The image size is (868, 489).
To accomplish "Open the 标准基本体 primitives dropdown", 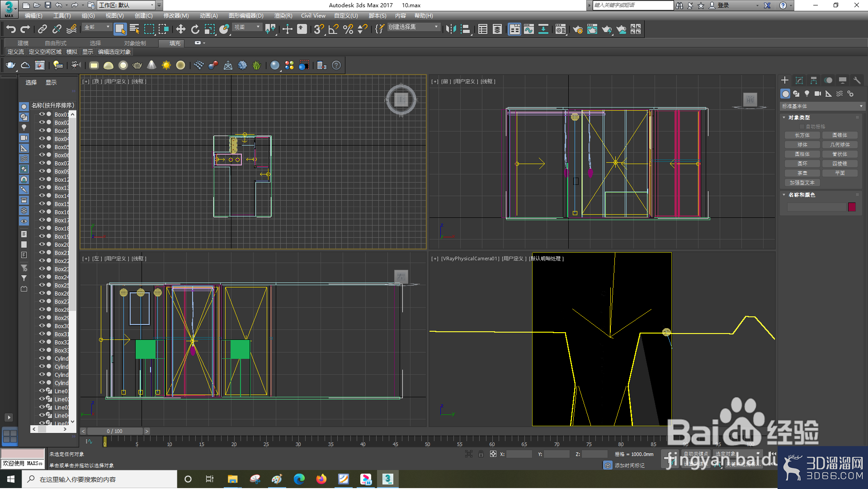I will click(x=822, y=106).
